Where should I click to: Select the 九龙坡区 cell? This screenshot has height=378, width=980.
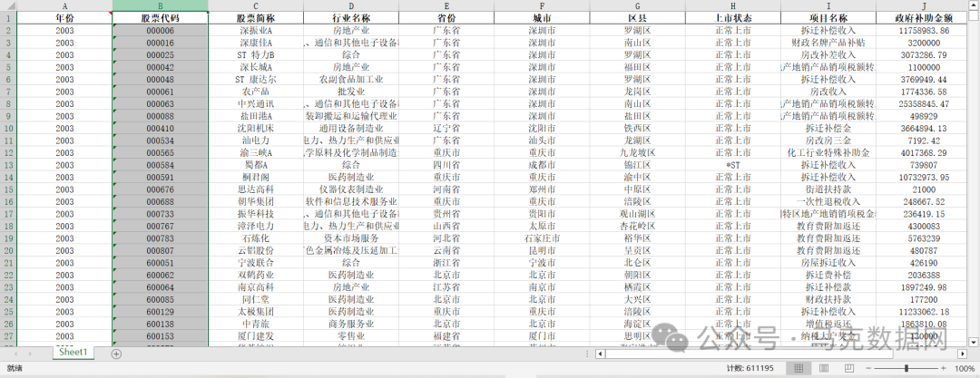coord(638,152)
